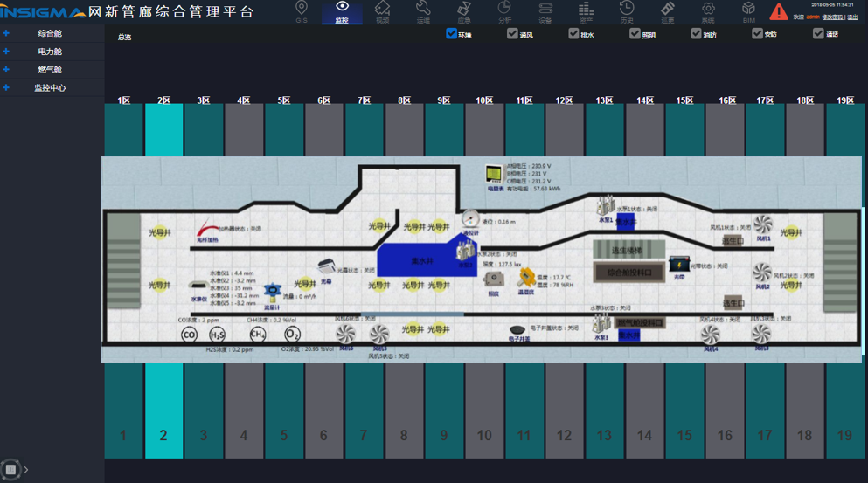Toggle the 通风 ventilation checkbox

point(513,34)
